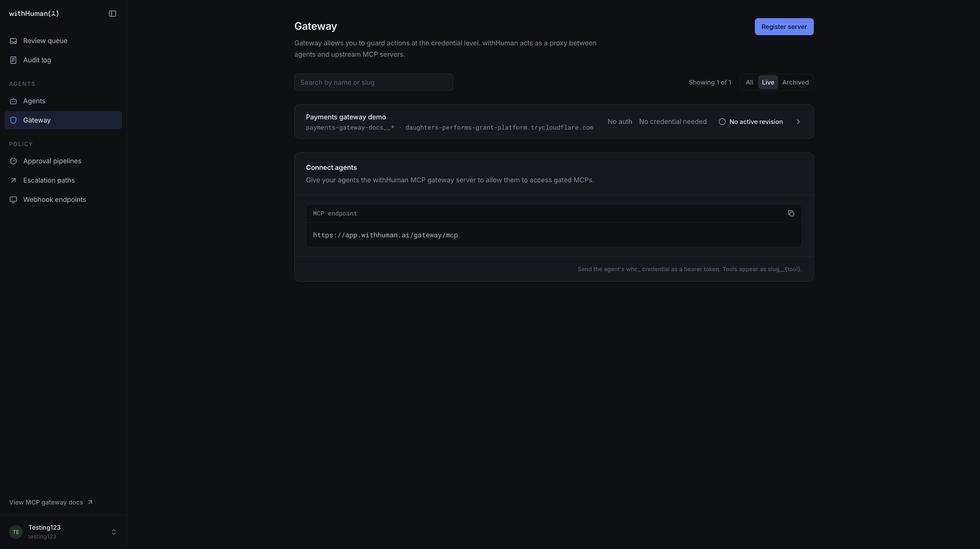Open the Testing123 workspace switcher

pos(63,532)
